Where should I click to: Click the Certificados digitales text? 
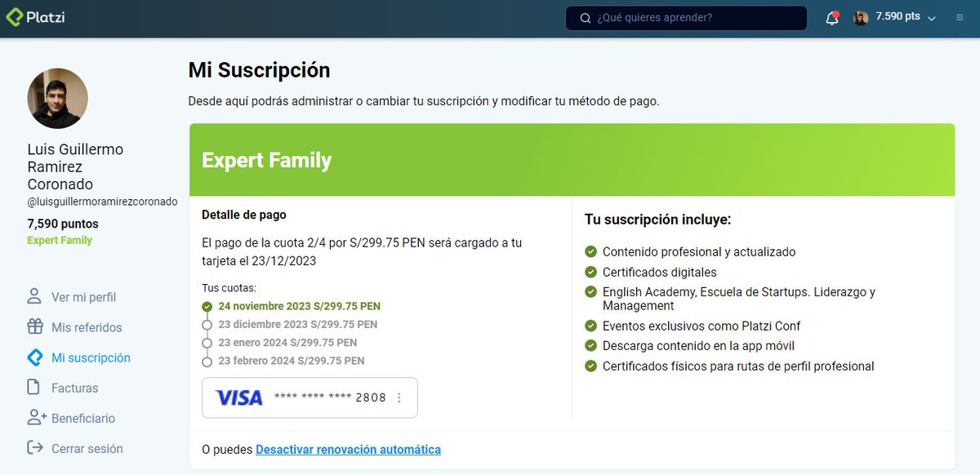(660, 272)
